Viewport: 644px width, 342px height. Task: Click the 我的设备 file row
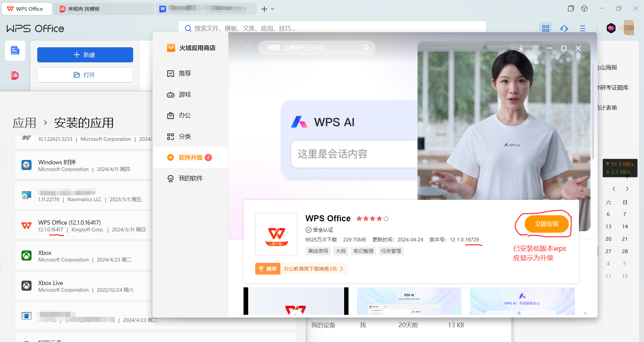coord(409,325)
